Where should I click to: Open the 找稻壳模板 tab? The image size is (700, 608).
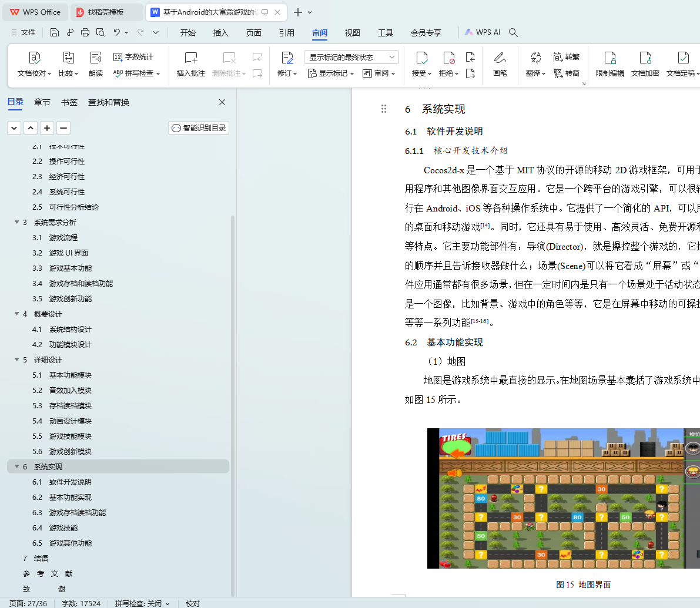[x=106, y=12]
